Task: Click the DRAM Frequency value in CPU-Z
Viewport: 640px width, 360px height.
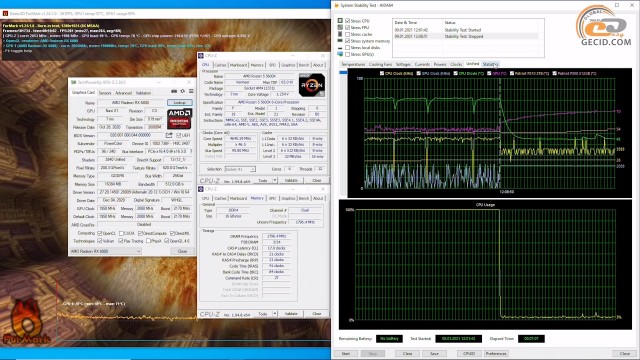Action: click(276, 236)
